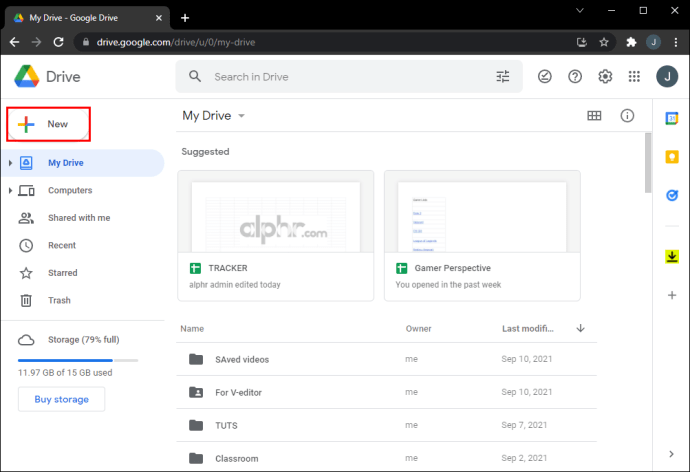Select the My Drive - Google Drive tab
690x472 pixels.
pos(87,18)
